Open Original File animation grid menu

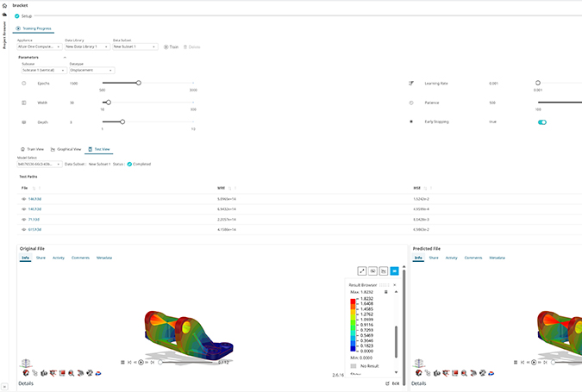(x=122, y=363)
